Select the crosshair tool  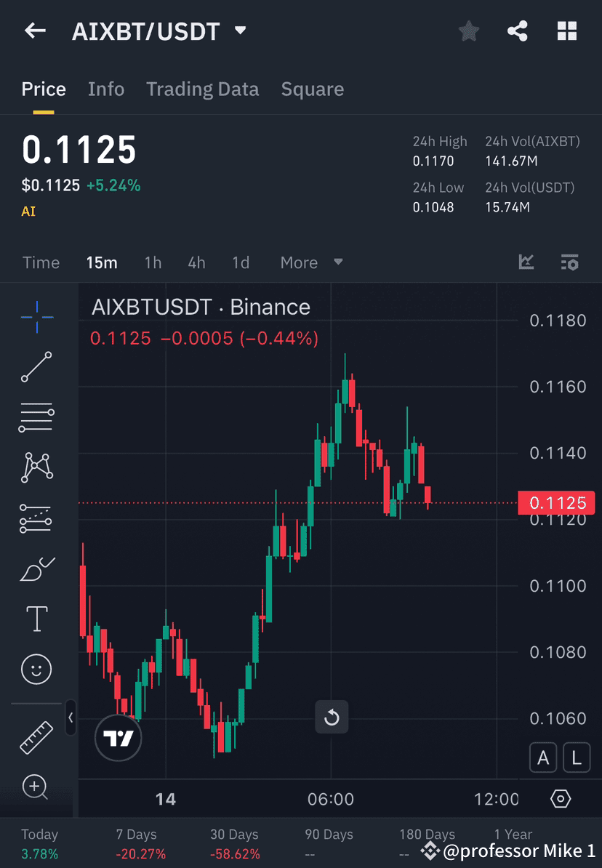point(36,317)
